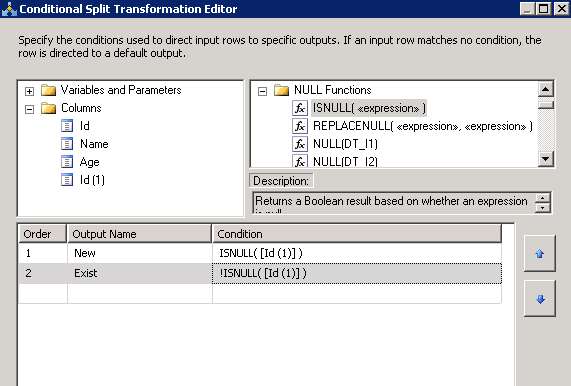The width and height of the screenshot is (571, 386).
Task: Click the Id (1) column icon
Action: [67, 180]
